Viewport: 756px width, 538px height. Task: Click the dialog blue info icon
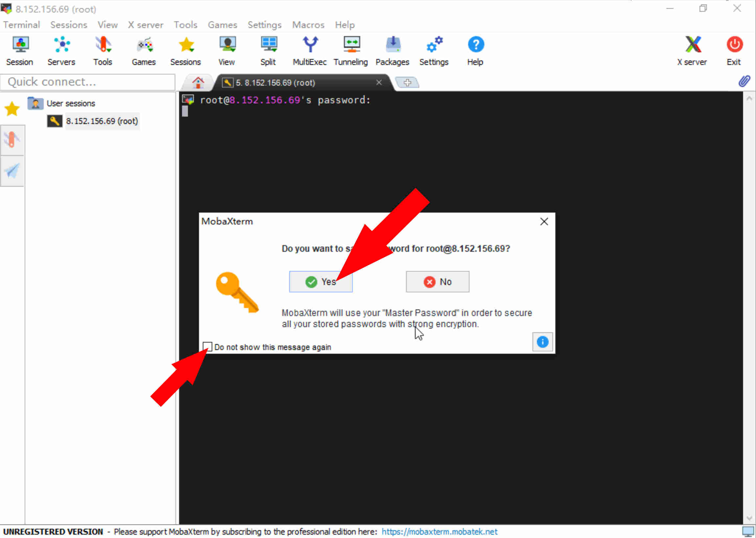(542, 342)
